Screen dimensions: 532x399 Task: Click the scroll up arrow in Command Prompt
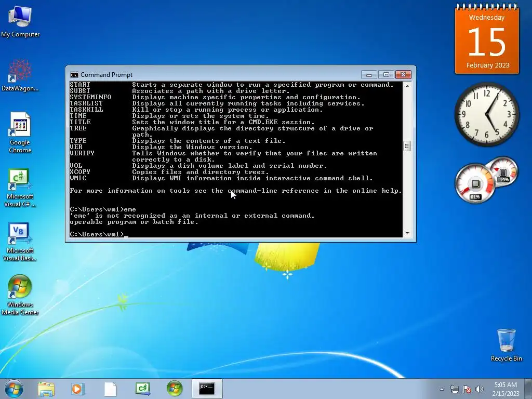pos(407,86)
